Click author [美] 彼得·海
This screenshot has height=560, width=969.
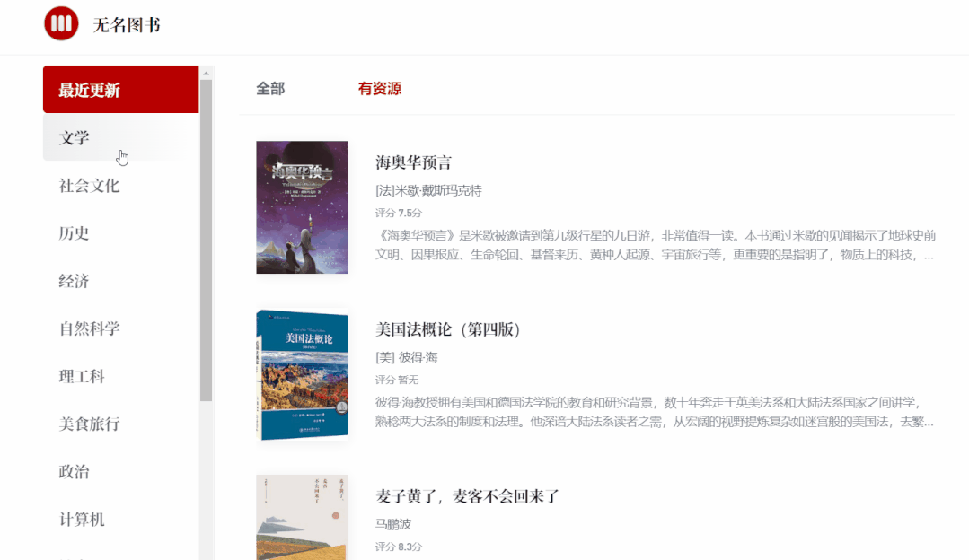point(407,357)
